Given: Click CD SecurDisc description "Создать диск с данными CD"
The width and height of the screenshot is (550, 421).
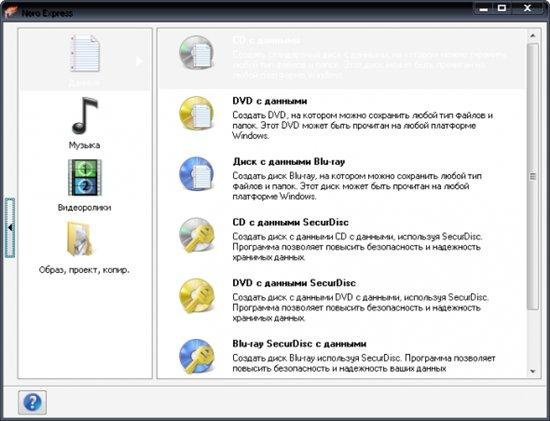Looking at the screenshot, I should [290, 237].
